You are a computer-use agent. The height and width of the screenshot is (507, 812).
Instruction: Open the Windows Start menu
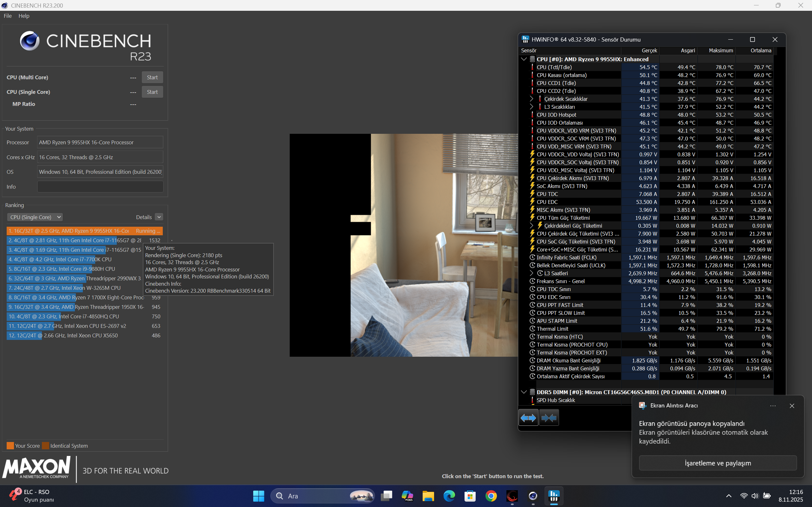click(x=258, y=496)
